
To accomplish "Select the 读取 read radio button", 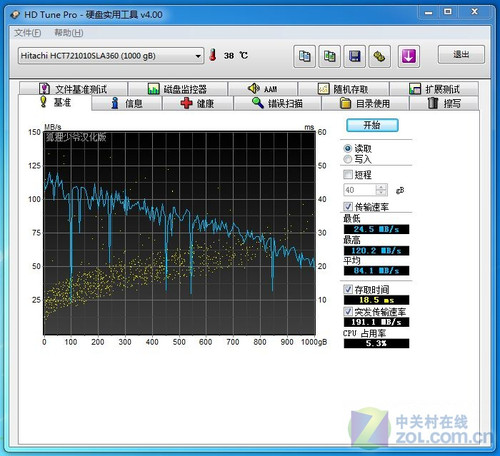I will pos(348,148).
